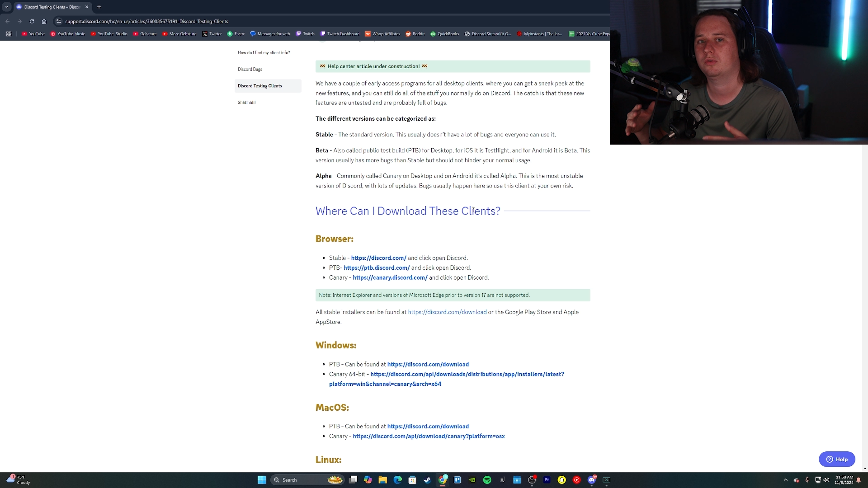Open the macOS Canary osx download link
Screen dimensions: 868x488
429,436
